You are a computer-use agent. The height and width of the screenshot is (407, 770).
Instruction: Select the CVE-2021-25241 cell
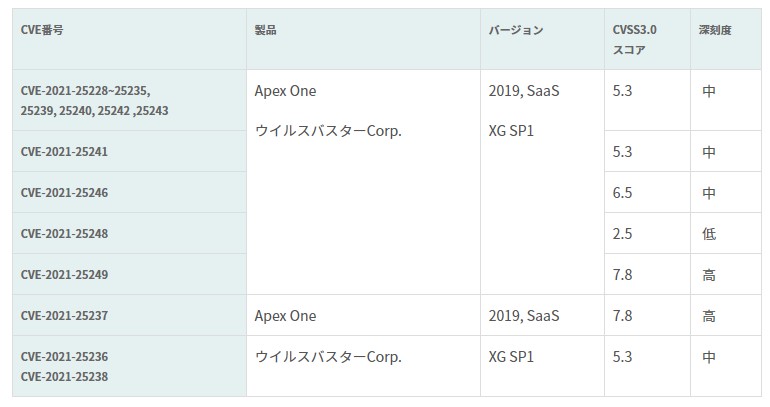point(64,152)
